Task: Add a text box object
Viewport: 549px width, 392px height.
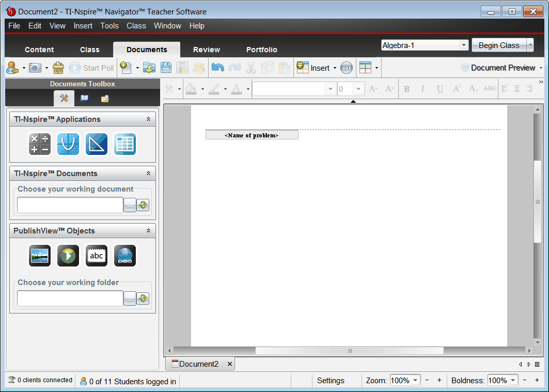Action: click(97, 256)
